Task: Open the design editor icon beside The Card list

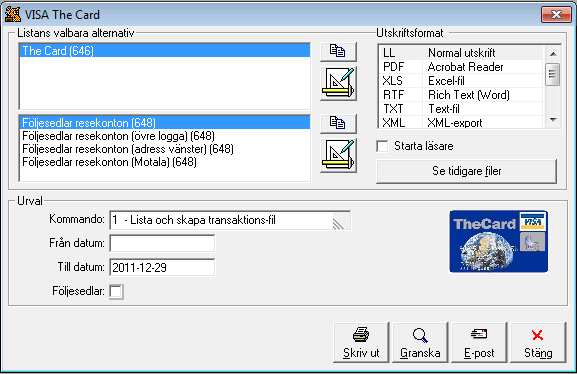Action: tap(338, 84)
